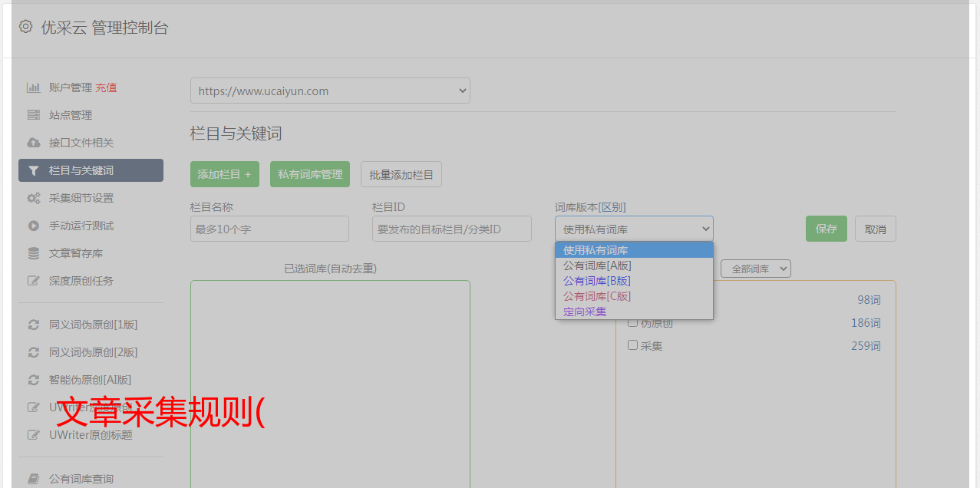Open 账户管理 via its bar chart icon
The height and width of the screenshot is (488, 980).
point(34,87)
